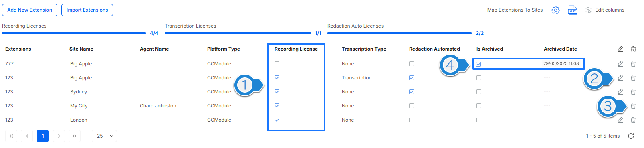Viewport: 644px width, 148px height.
Task: Jump to the last page
Action: [x=75, y=136]
